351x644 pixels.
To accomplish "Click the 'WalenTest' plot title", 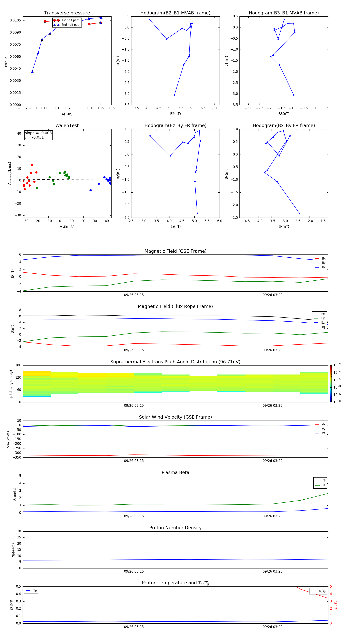I will click(x=67, y=125).
